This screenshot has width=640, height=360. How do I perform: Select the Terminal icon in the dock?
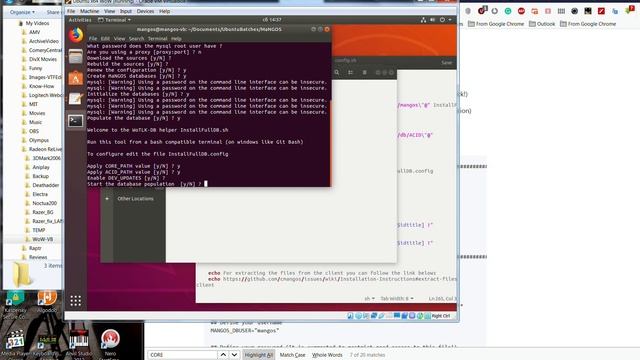pos(76,121)
